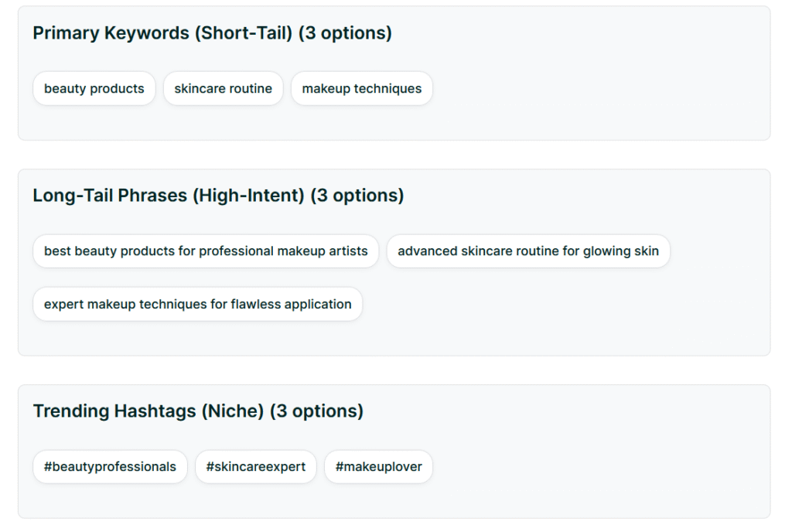Select the "beauty products" keyword chip

tap(94, 88)
